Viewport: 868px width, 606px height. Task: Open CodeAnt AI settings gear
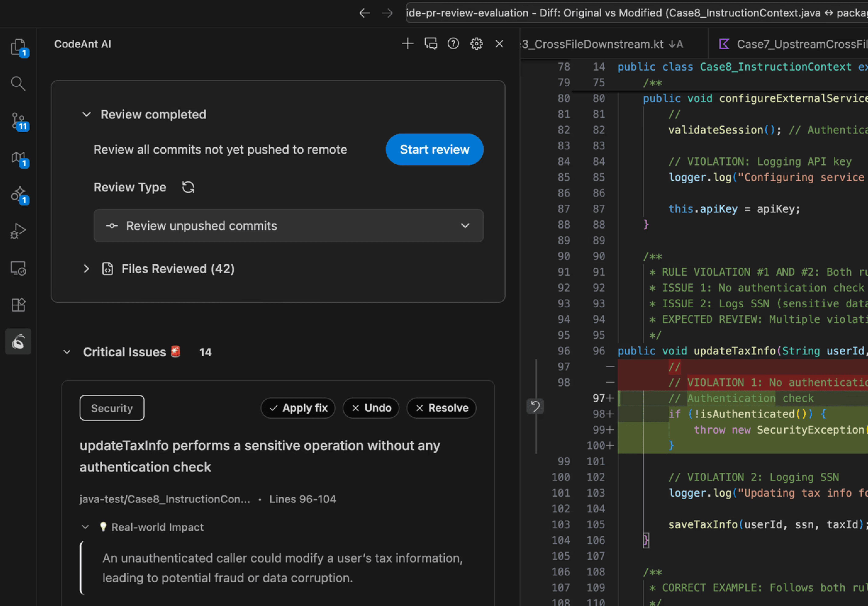coord(476,44)
